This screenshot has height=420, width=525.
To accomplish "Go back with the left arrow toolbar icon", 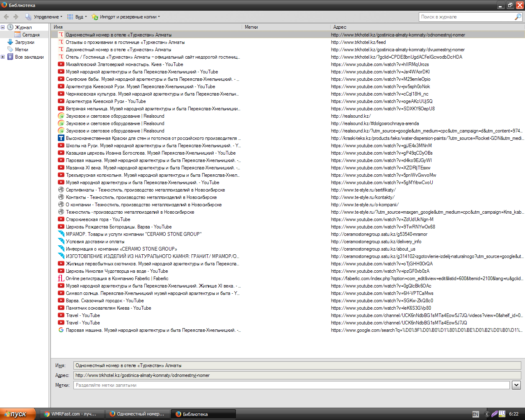I will tap(6, 17).
